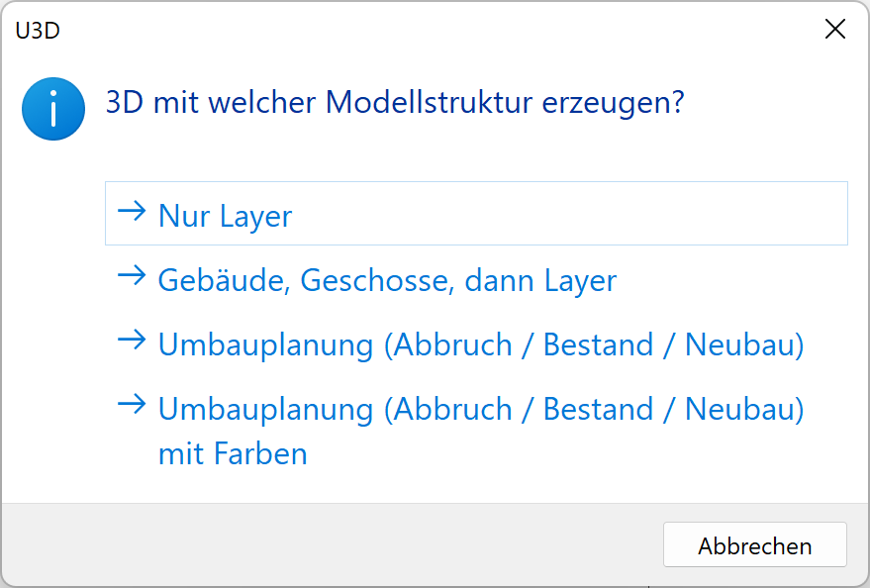Choose the Umbauplanung option with Farben
Image resolution: width=870 pixels, height=588 pixels.
pos(479,408)
